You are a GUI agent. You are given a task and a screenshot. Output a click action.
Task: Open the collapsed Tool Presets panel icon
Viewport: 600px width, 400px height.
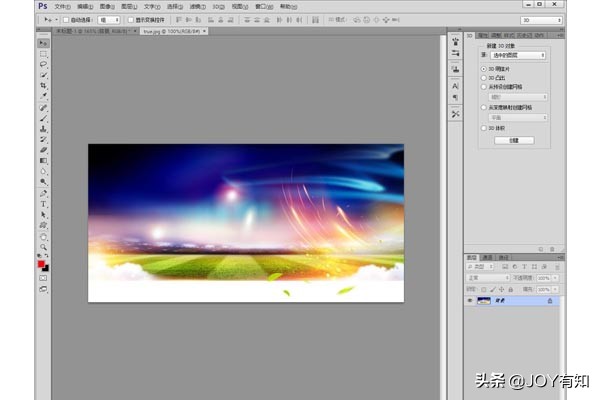[x=455, y=114]
